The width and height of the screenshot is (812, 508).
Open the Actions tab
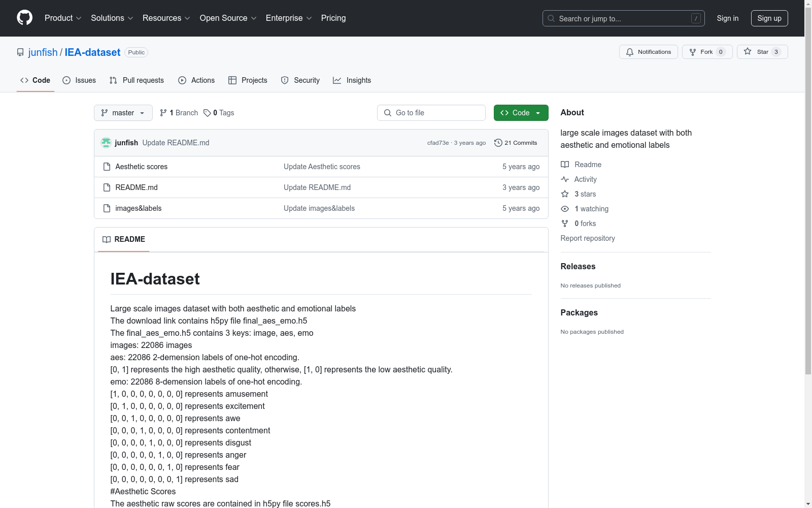coord(196,80)
